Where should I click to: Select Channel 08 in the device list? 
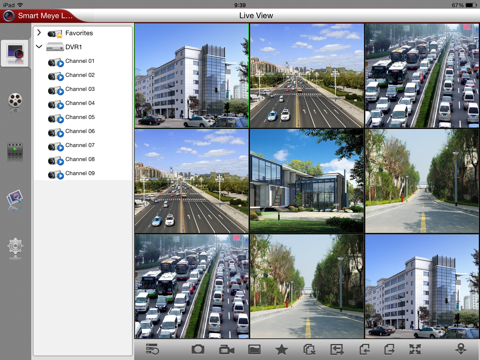(x=80, y=159)
